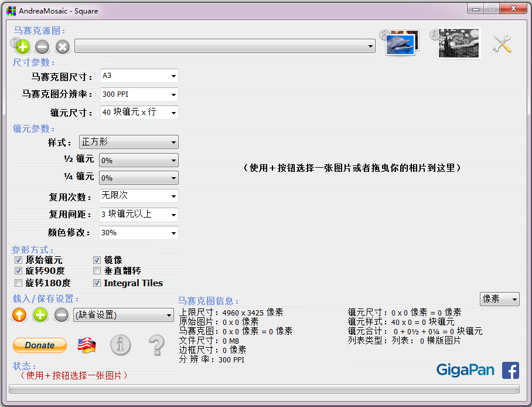The width and height of the screenshot is (532, 407).
Task: Open the wrench and screwdriver settings icon
Action: point(502,44)
